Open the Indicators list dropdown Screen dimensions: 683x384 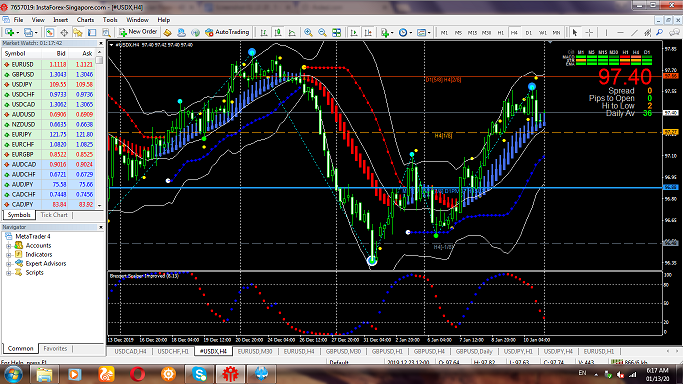(x=387, y=33)
